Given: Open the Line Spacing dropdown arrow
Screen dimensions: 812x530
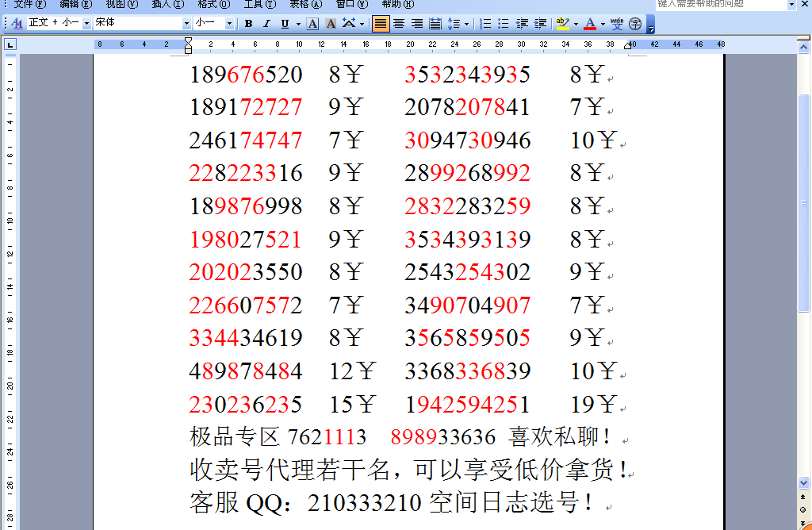Looking at the screenshot, I should pyautogui.click(x=466, y=24).
